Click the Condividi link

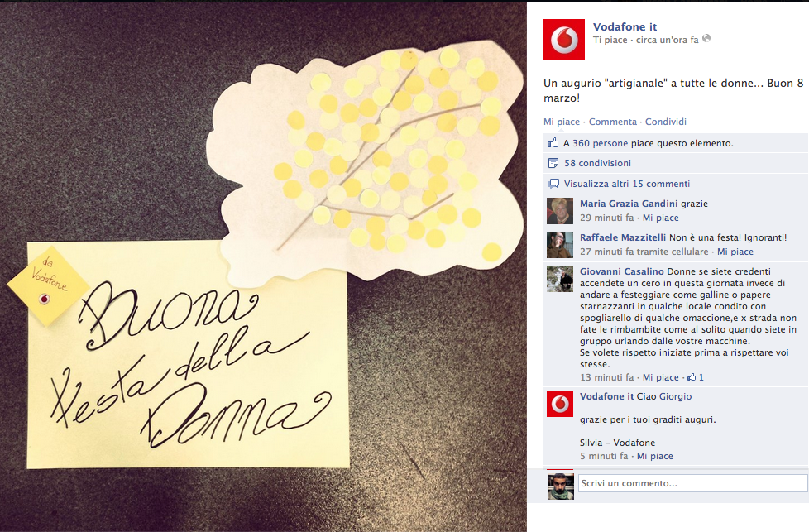pos(666,122)
